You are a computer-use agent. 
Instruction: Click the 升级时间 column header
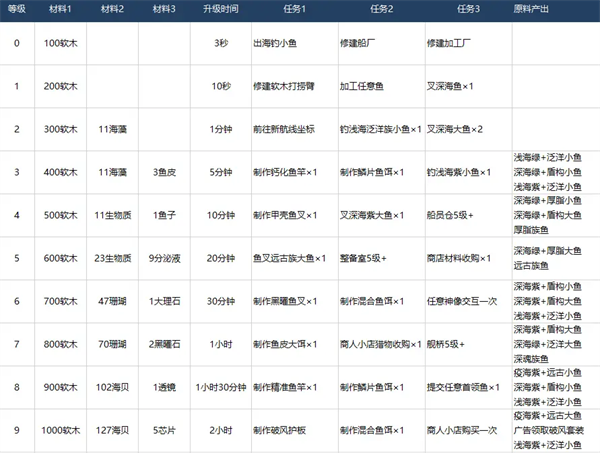coord(221,9)
